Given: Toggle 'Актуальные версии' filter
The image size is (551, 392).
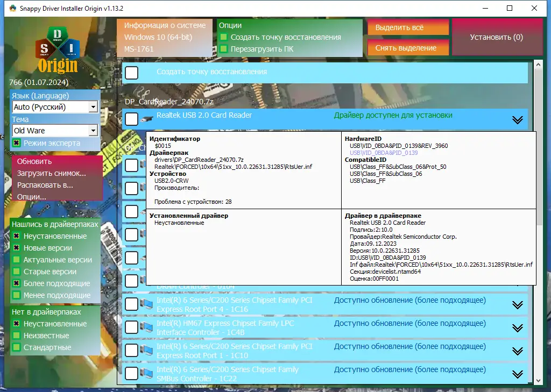Looking at the screenshot, I should [16, 260].
